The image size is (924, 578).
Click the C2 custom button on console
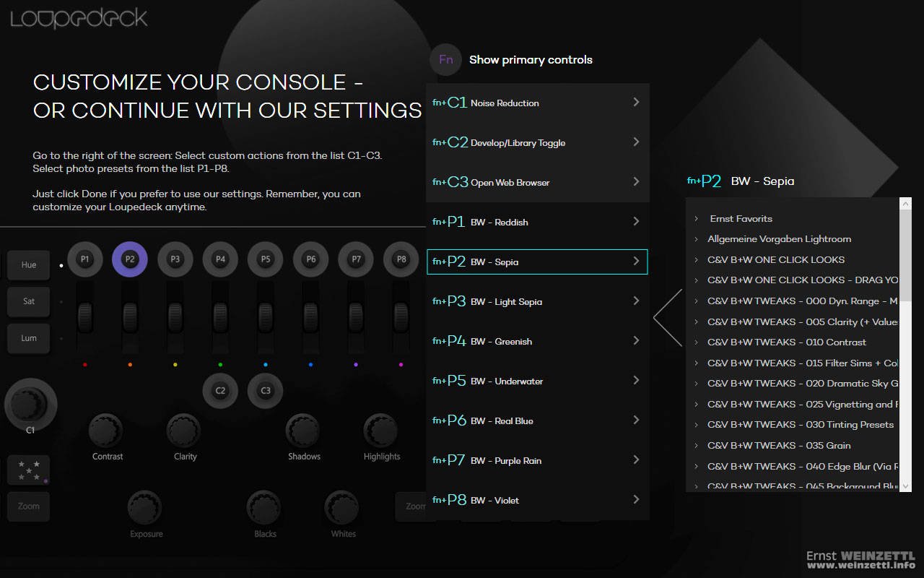(220, 390)
